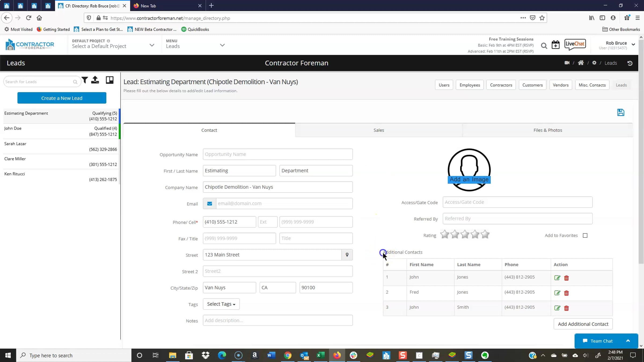Edit the John Jones contact row
This screenshot has height=362, width=644.
(557, 278)
